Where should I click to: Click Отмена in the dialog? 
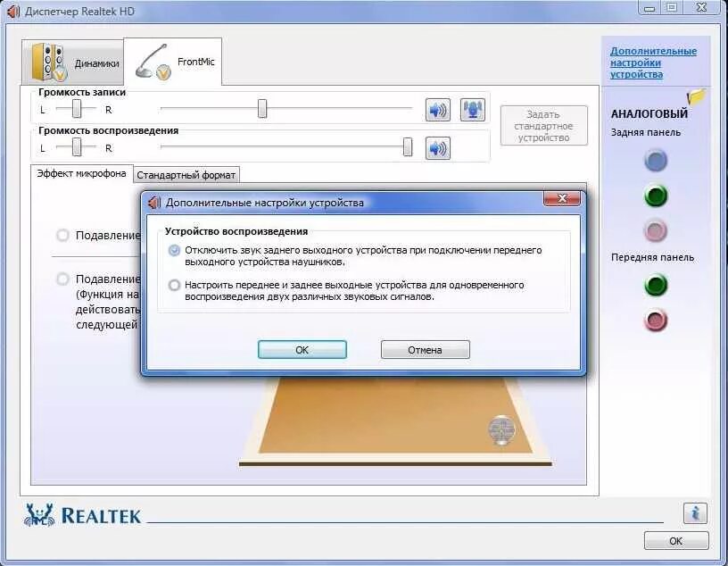[426, 349]
